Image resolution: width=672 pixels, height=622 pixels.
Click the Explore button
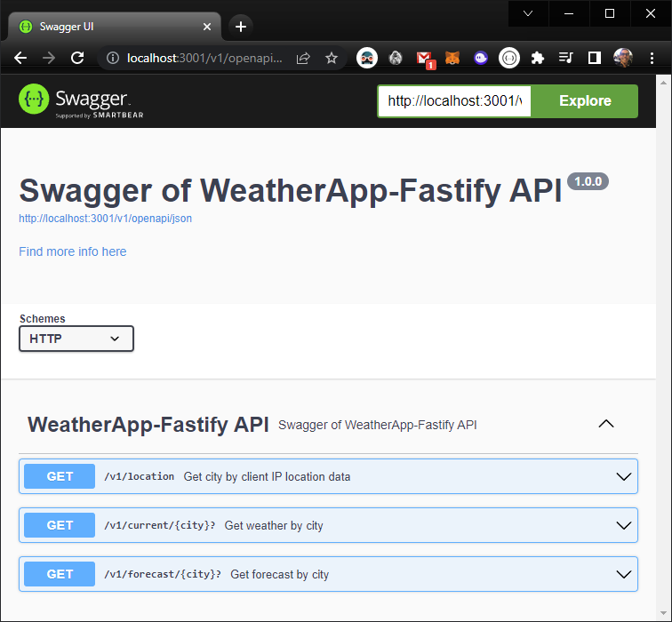585,101
